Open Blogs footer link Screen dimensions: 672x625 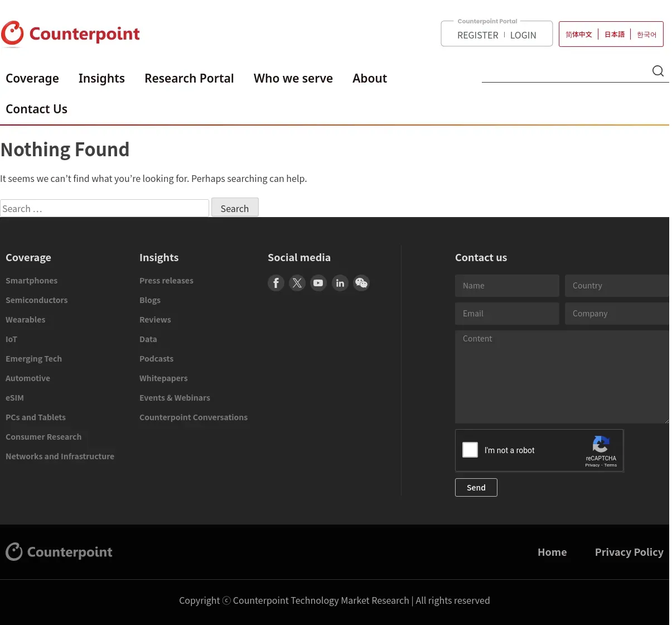click(150, 300)
